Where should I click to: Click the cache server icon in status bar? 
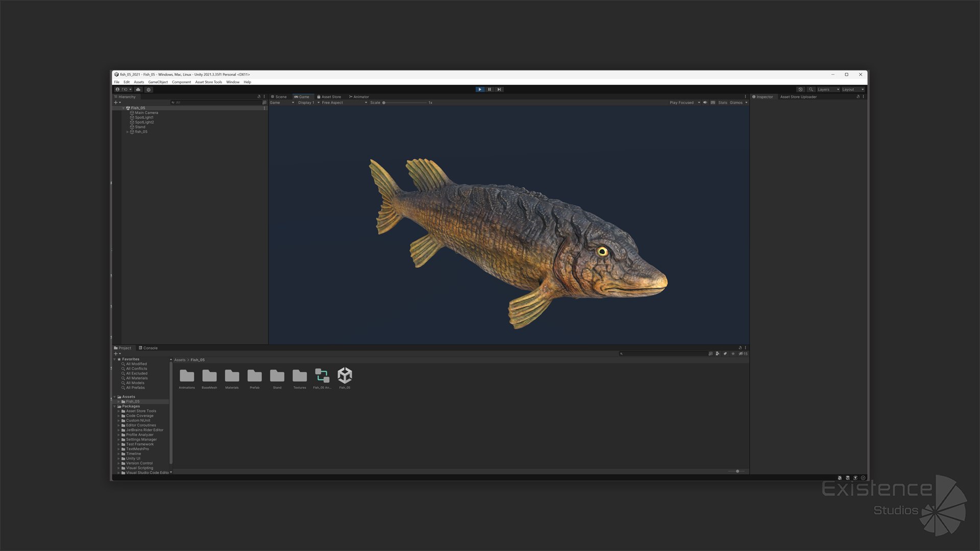pos(848,478)
